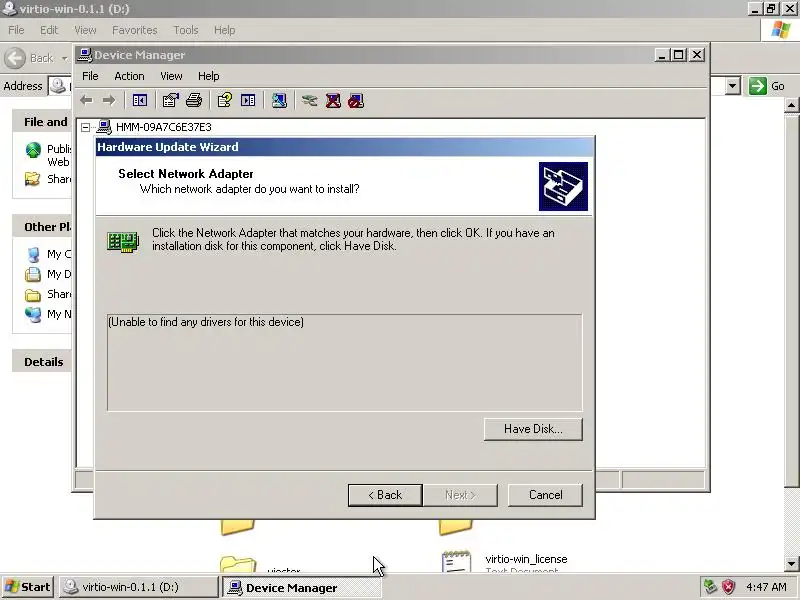The width and height of the screenshot is (800, 600).
Task: Toggle the action pane toolbar icon
Action: pyautogui.click(x=248, y=101)
